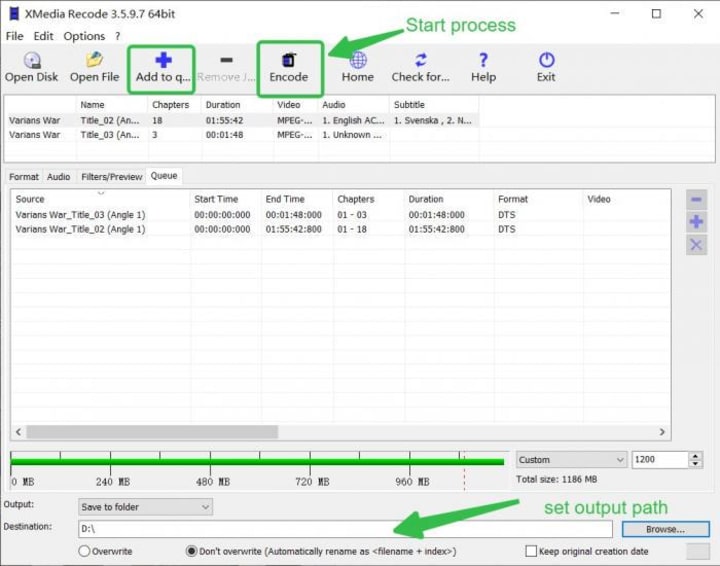Switch to the Format tab
The height and width of the screenshot is (566, 720).
click(x=23, y=177)
